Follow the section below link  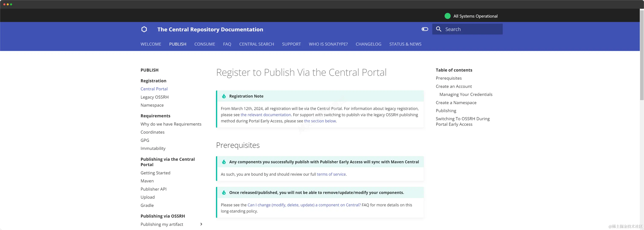320,121
